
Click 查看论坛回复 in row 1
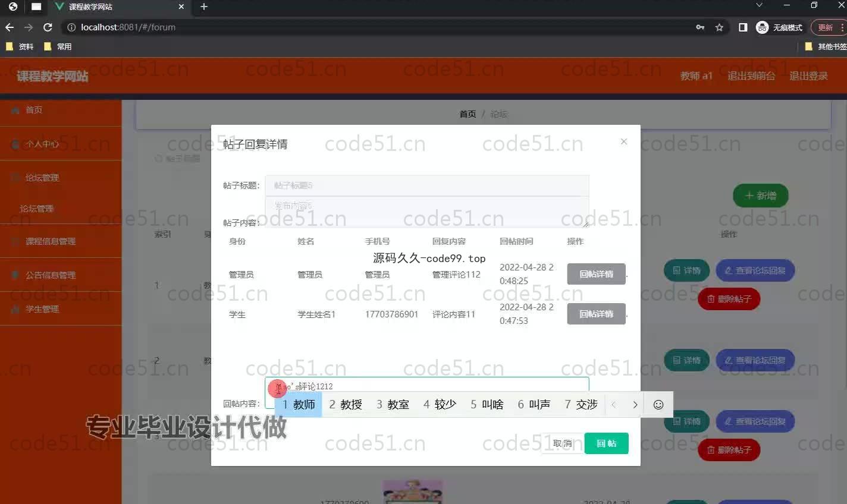click(755, 270)
